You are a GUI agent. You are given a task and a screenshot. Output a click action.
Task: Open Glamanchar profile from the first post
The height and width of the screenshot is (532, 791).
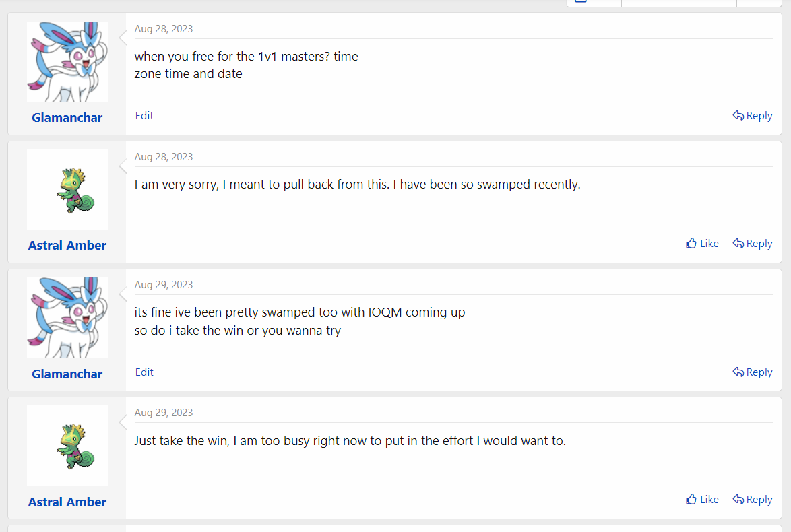[x=67, y=117]
